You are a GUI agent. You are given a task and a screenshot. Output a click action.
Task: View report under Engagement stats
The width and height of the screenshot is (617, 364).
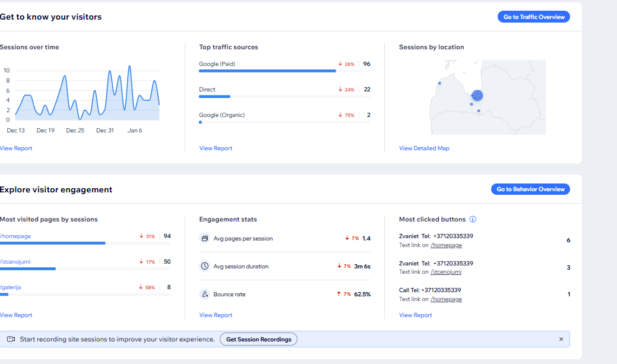(216, 315)
